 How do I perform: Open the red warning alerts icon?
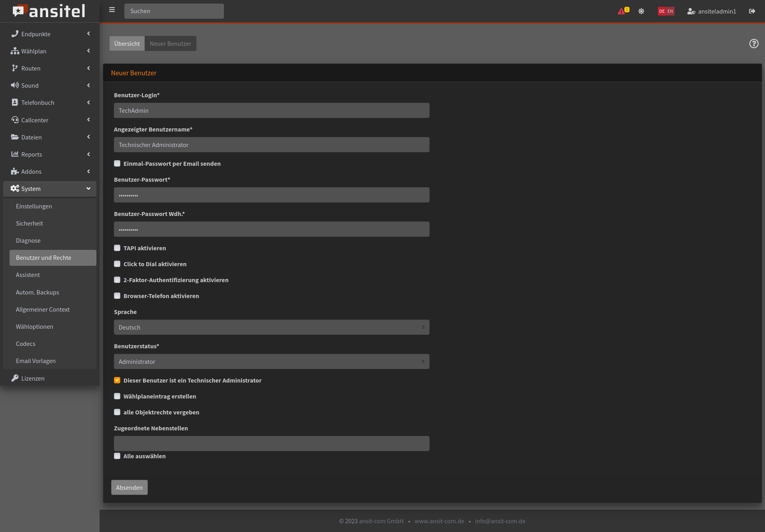tap(621, 11)
